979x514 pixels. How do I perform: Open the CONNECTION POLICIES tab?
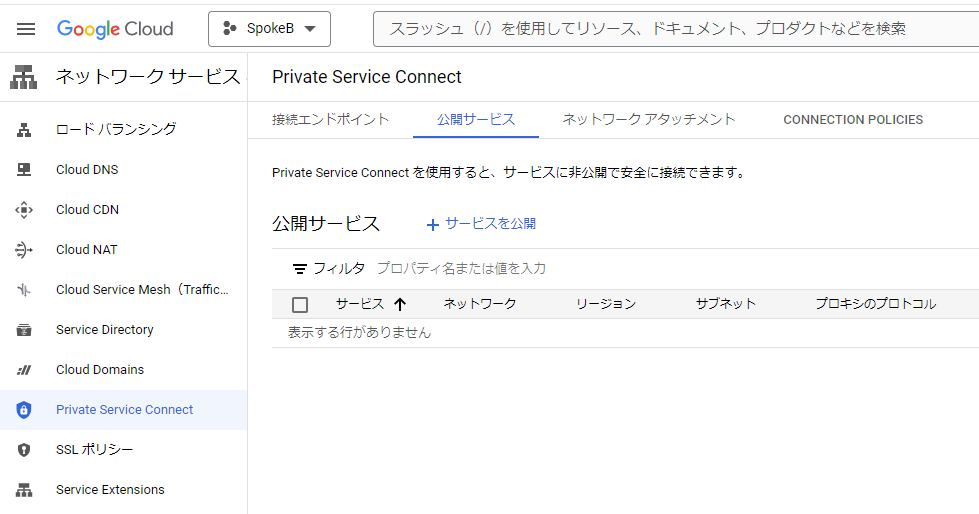click(x=852, y=120)
